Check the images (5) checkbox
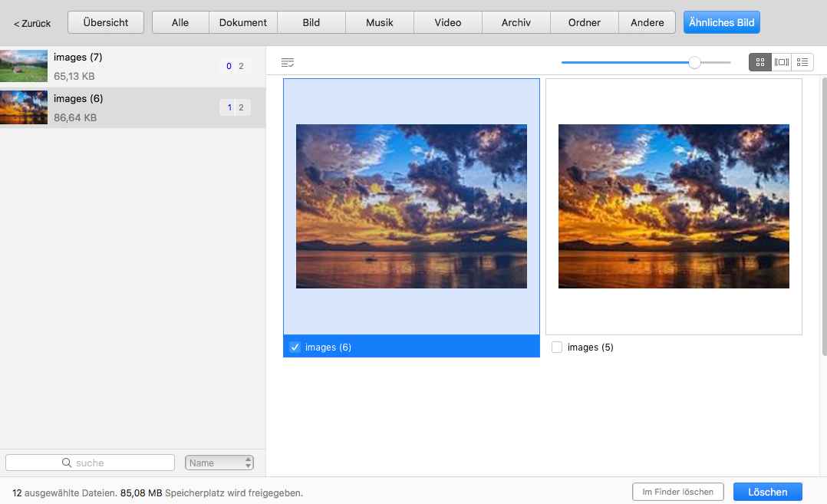Image resolution: width=827 pixels, height=504 pixels. click(556, 347)
